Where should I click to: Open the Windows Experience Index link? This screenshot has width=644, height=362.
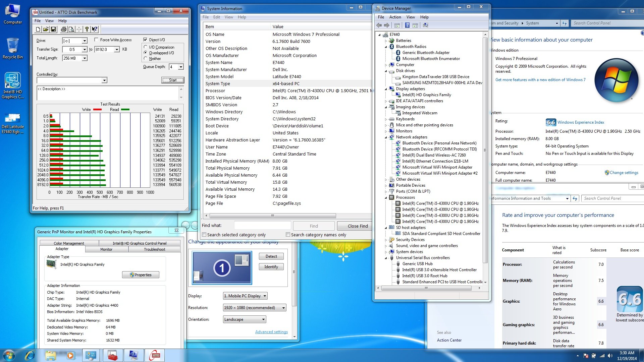tap(581, 122)
